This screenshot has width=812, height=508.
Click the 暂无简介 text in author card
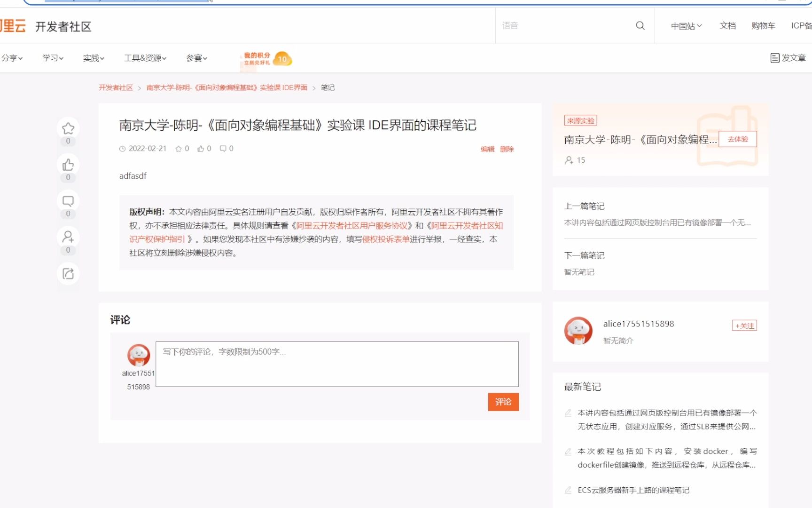point(618,341)
